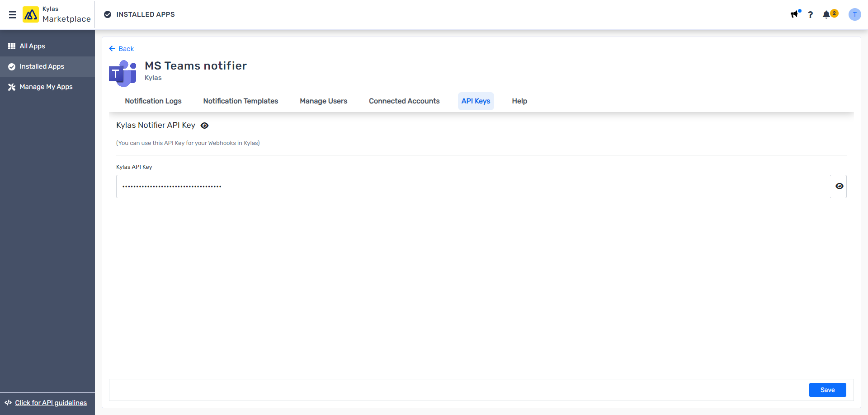Go to All Apps in sidebar
Screen dimensions: 868x415
coord(47,46)
